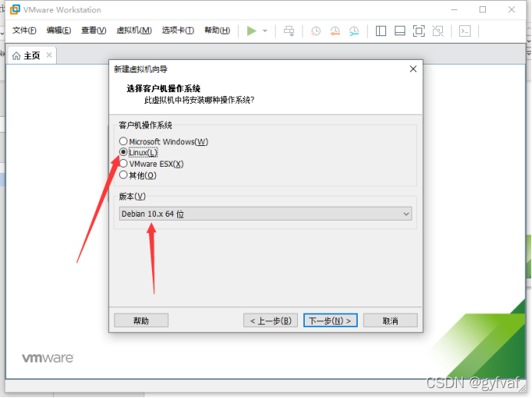Open the snapshot manager icon

point(354,31)
